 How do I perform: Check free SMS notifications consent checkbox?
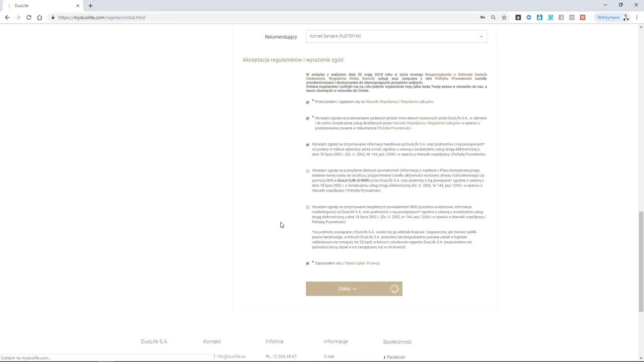tap(307, 207)
